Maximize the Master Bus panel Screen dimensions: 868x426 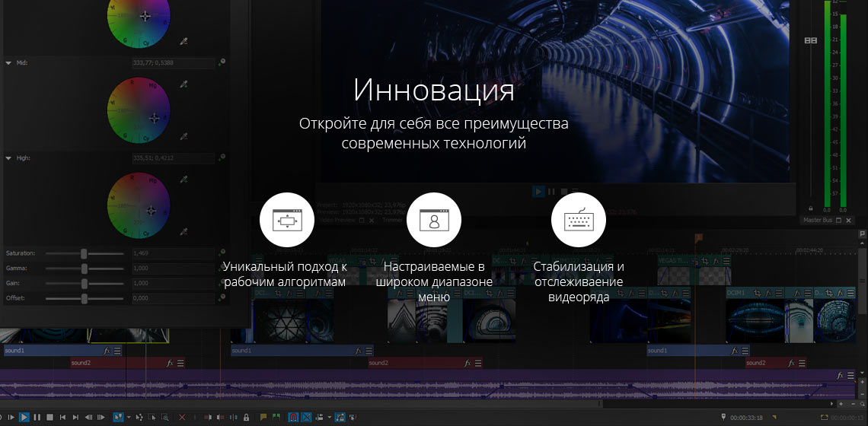838,220
